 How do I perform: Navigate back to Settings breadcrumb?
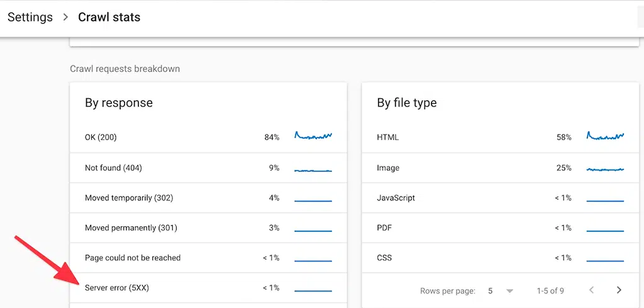click(30, 17)
